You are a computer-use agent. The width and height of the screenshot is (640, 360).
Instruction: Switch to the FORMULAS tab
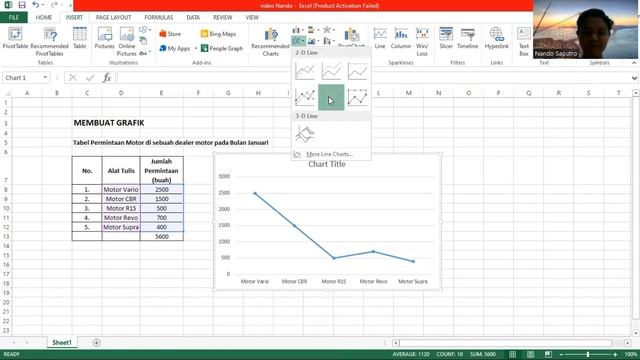[x=159, y=18]
